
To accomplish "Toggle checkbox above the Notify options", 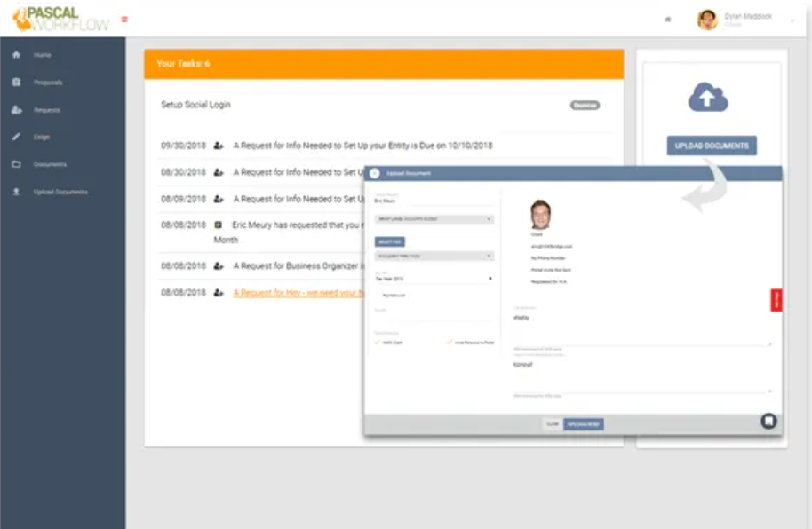I will pos(378,295).
